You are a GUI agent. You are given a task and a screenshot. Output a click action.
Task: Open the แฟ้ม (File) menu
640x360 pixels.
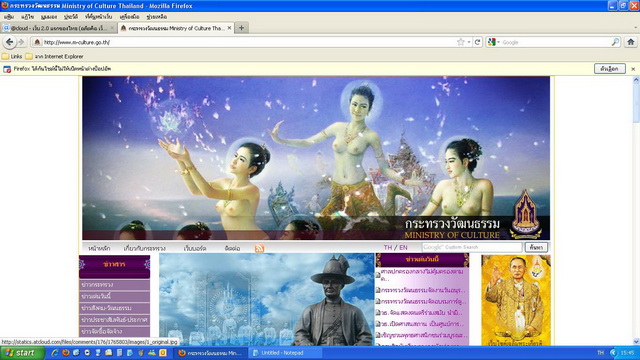9,17
